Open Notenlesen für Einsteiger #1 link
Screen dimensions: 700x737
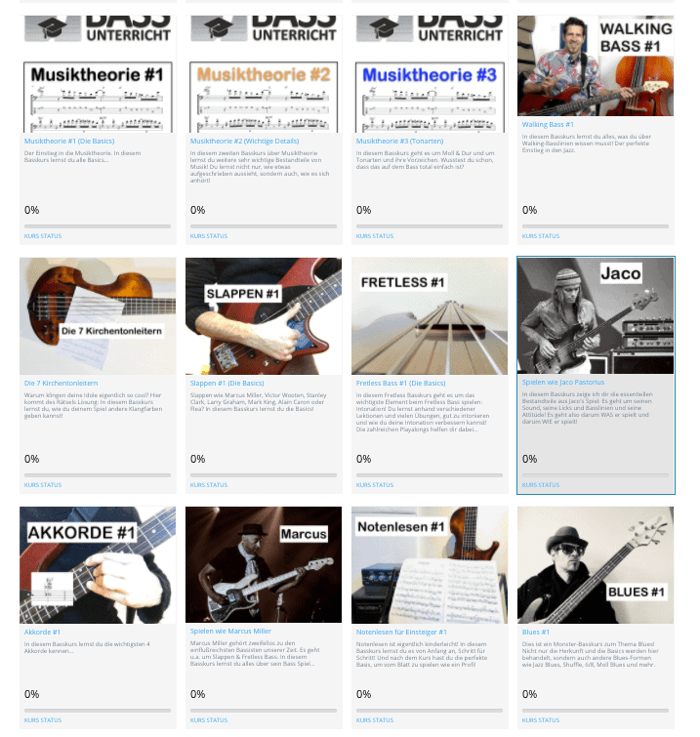click(401, 633)
